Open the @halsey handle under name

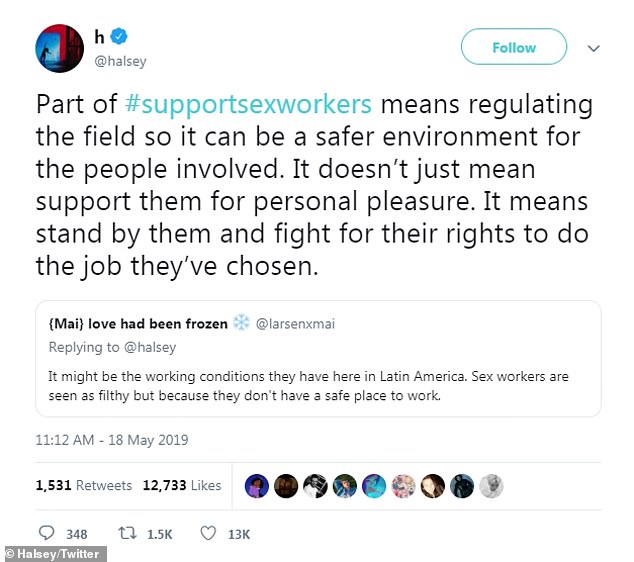[x=120, y=61]
